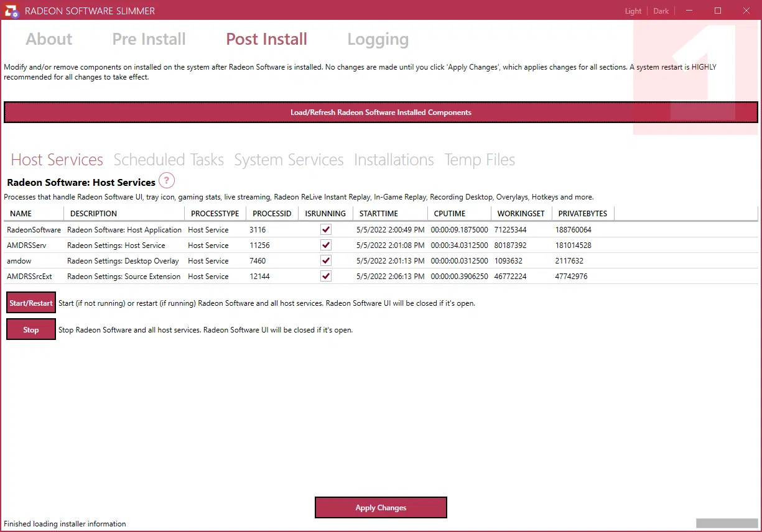Toggle IsRunning checkbox for RadeonSoftware
762x532 pixels.
pyautogui.click(x=326, y=229)
